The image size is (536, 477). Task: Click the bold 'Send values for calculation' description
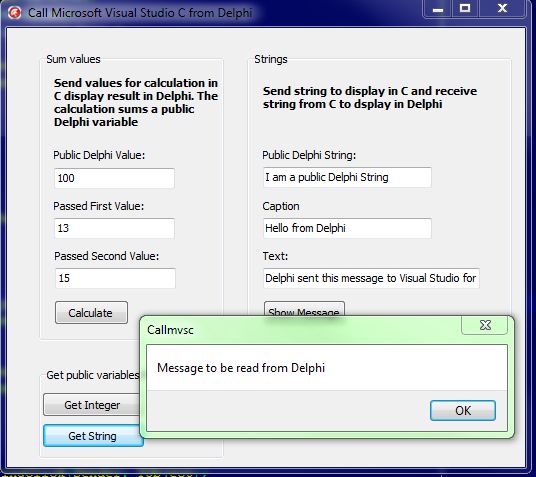pyautogui.click(x=136, y=102)
